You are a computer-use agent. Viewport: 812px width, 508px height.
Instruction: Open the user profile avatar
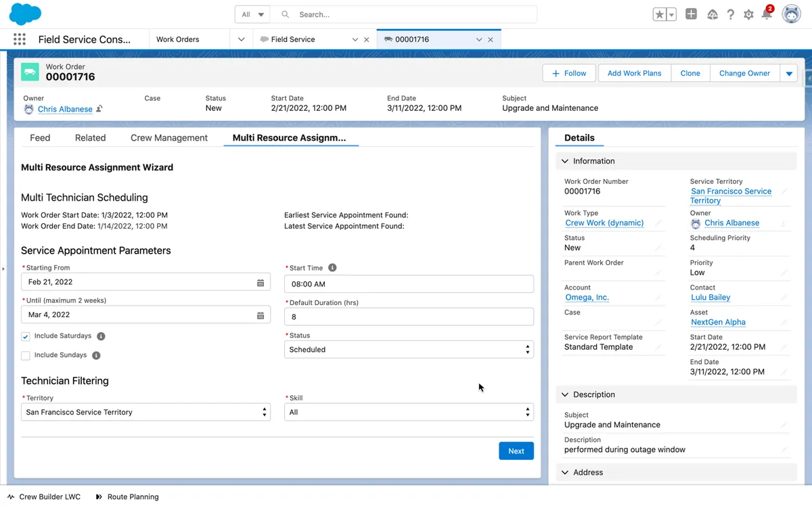coord(791,14)
